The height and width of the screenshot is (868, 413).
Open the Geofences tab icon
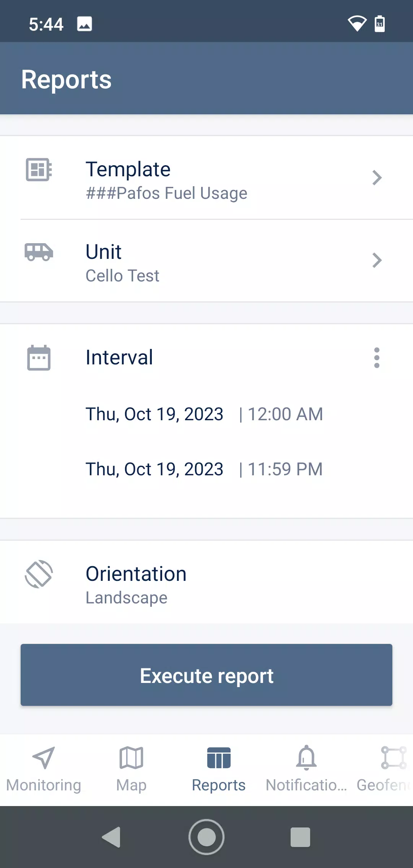pos(393,757)
